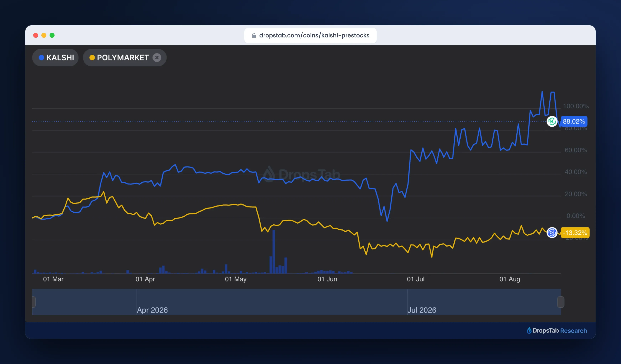The width and height of the screenshot is (621, 364).
Task: Click the 01 Aug axis label
Action: (510, 279)
